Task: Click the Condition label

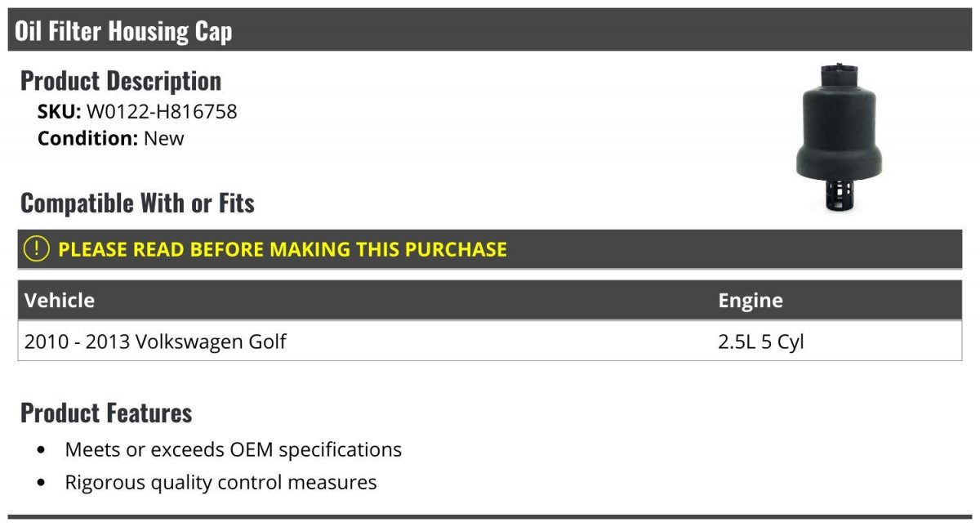Action: coord(88,138)
